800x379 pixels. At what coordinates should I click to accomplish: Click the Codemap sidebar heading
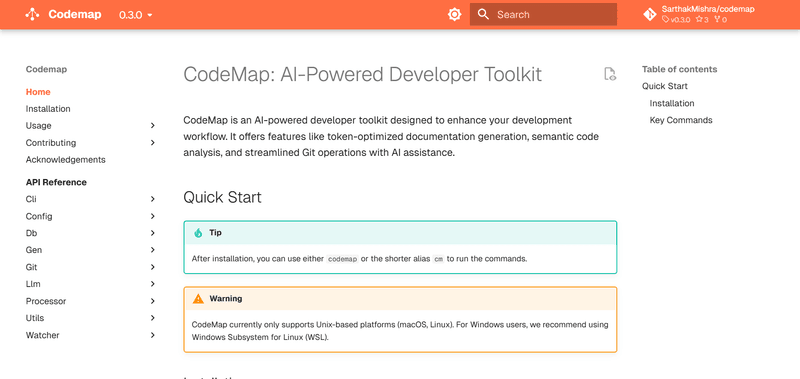click(46, 69)
